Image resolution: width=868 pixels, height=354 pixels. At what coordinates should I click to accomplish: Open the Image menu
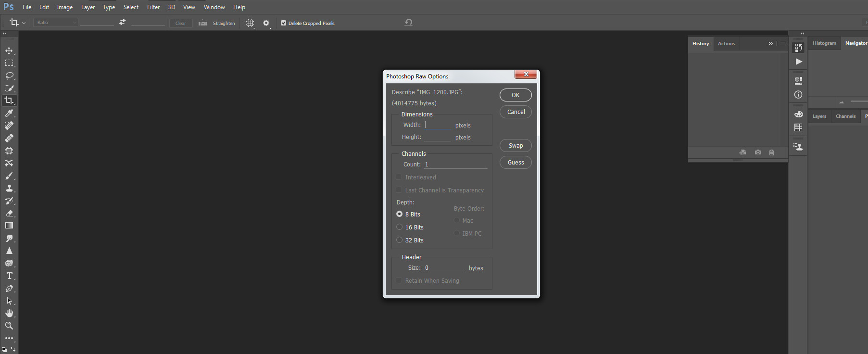coord(65,7)
